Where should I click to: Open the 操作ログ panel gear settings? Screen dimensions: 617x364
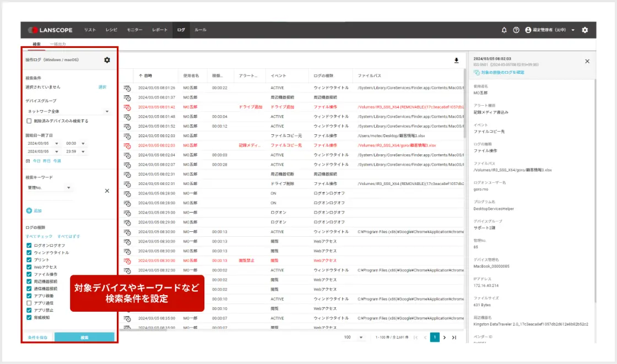point(107,60)
